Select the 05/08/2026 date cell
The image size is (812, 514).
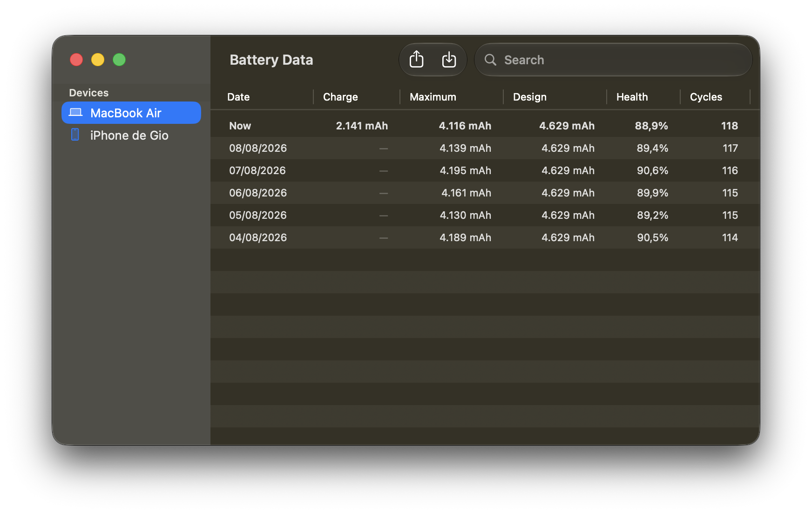point(258,215)
